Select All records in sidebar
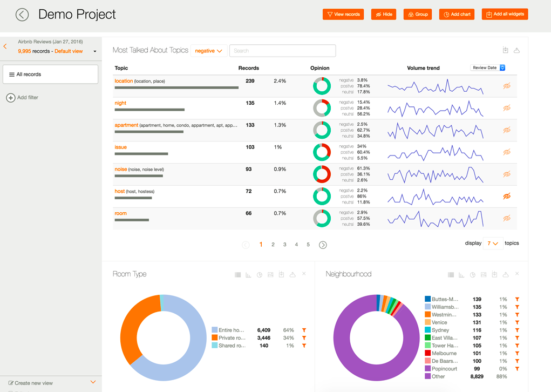 [51, 74]
